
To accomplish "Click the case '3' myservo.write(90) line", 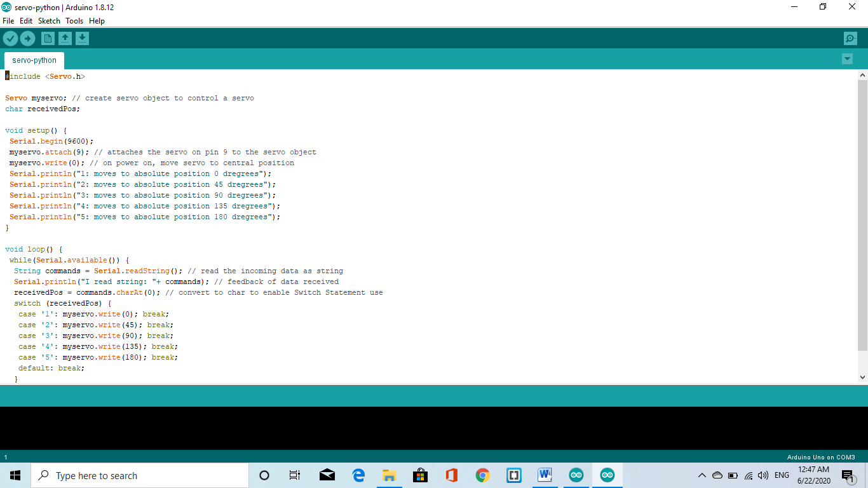I will 96,335.
